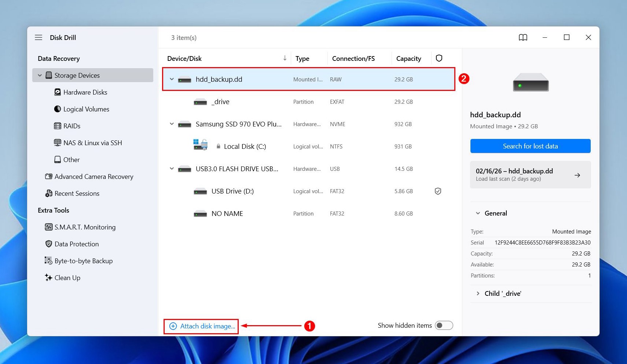Collapse the Samsung SSD 970 EVO entry
Image resolution: width=627 pixels, height=364 pixels.
click(171, 124)
